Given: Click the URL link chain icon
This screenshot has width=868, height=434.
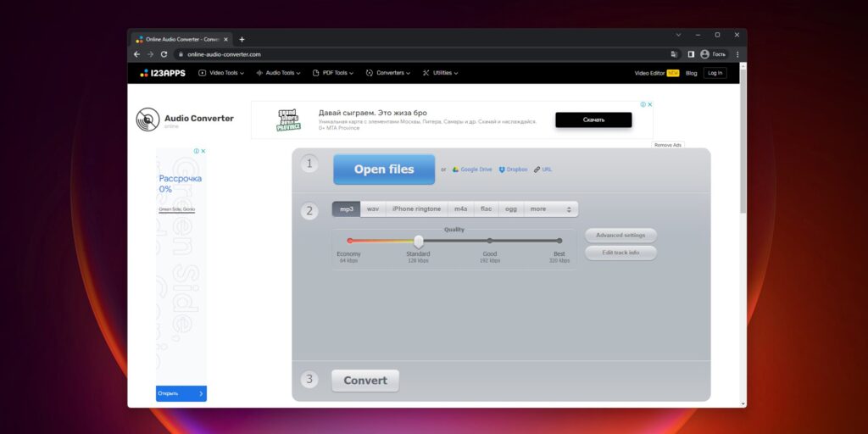Looking at the screenshot, I should pyautogui.click(x=537, y=170).
